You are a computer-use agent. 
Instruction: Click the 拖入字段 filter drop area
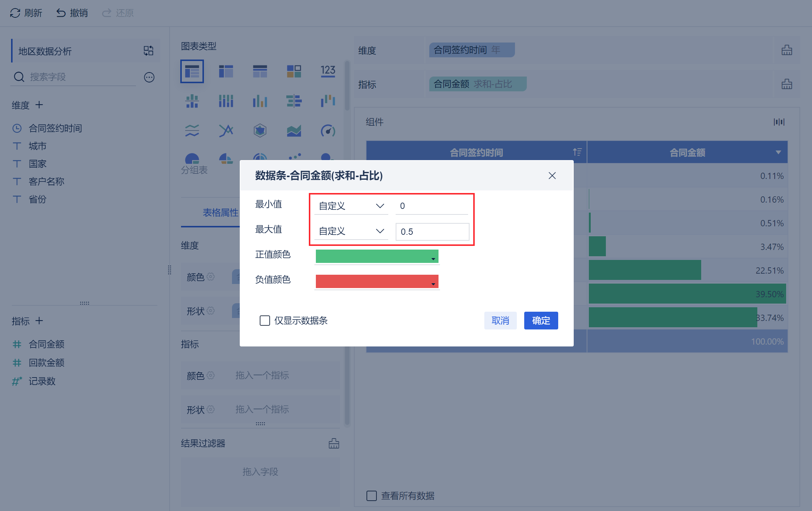coord(260,482)
